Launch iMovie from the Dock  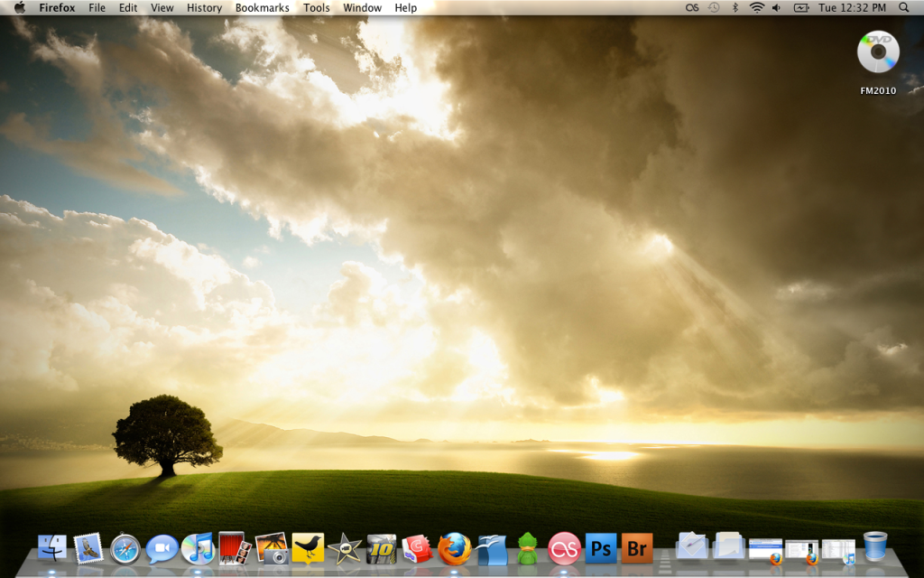[345, 548]
